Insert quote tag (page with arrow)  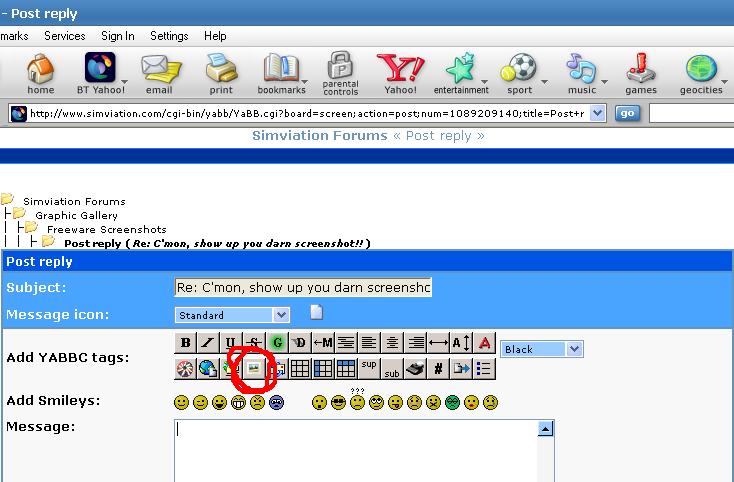pyautogui.click(x=461, y=369)
